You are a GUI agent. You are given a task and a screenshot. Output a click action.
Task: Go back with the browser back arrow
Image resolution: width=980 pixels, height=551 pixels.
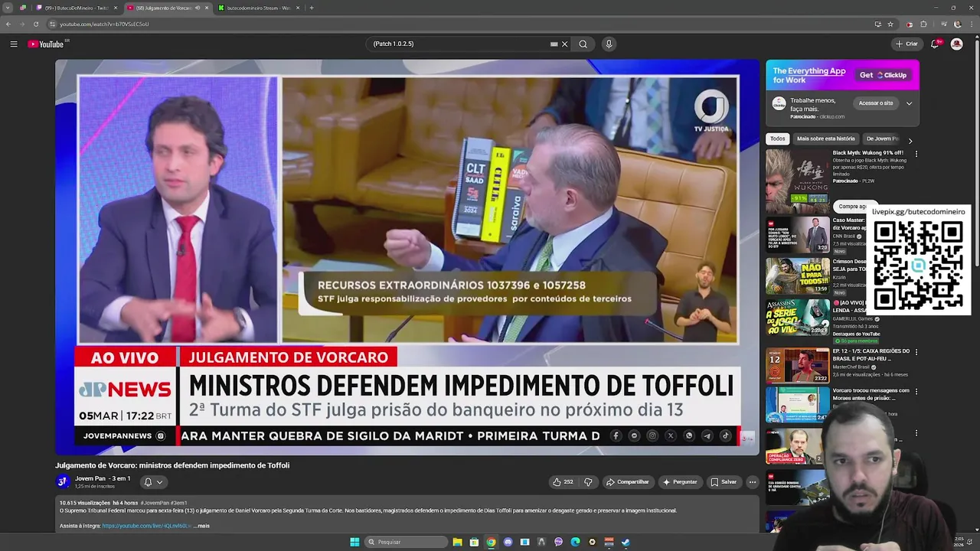(8, 24)
